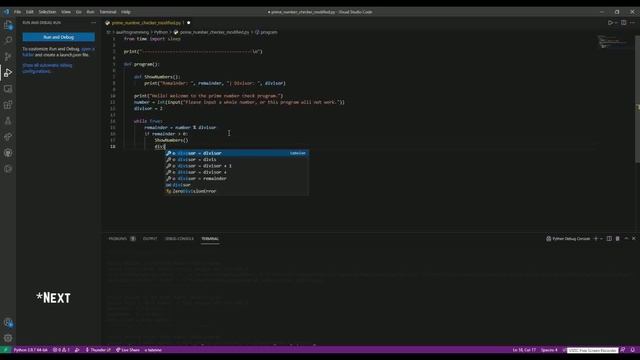640x360 pixels.
Task: Click the remote window indicator in status bar
Action: [x=5, y=350]
